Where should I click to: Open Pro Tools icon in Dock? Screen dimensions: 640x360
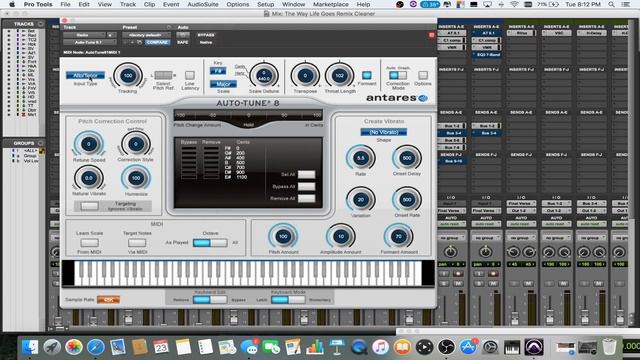click(x=534, y=347)
